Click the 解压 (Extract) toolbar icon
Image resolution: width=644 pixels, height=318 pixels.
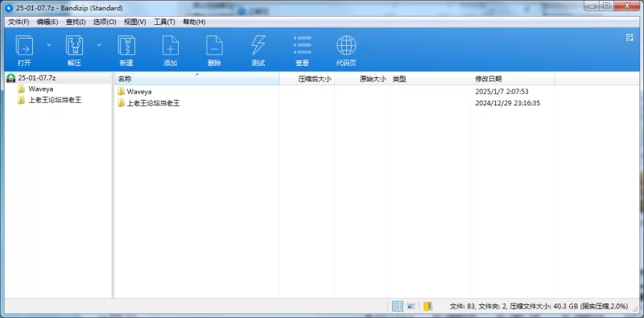pyautogui.click(x=74, y=45)
